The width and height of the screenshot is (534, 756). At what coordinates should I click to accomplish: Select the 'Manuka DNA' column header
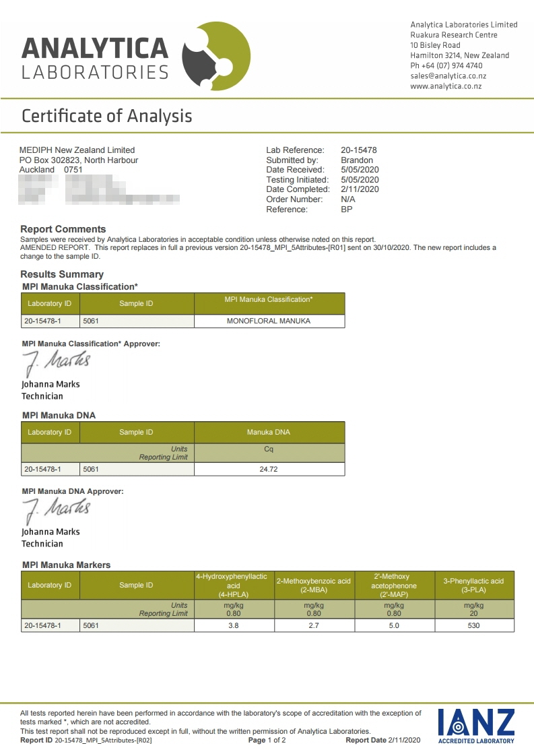pyautogui.click(x=269, y=433)
